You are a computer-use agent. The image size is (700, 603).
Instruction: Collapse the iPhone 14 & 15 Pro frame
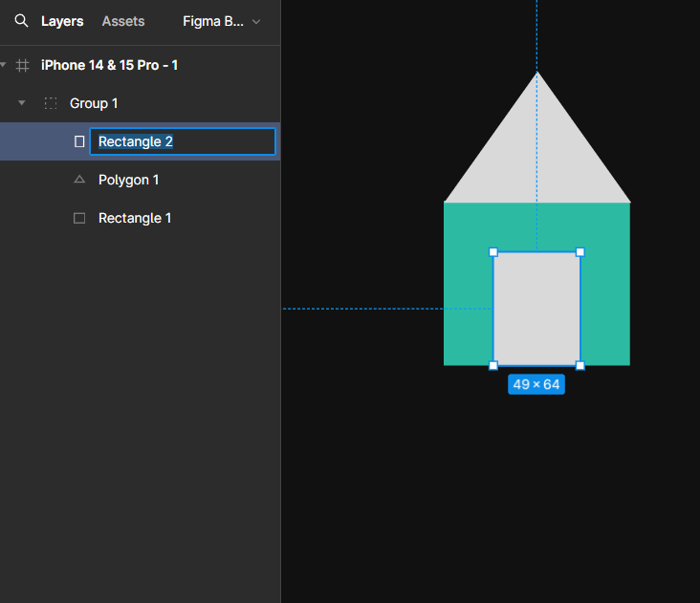click(x=4, y=65)
